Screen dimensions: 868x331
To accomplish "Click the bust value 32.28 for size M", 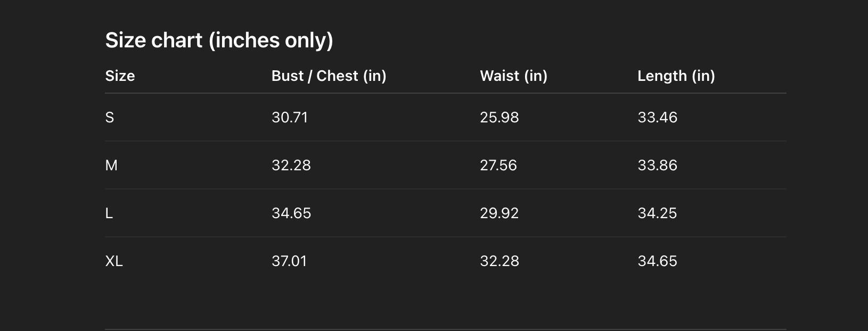I will (x=291, y=165).
